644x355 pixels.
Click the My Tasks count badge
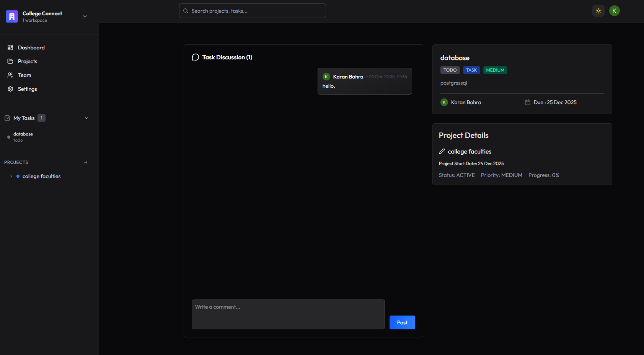[41, 118]
